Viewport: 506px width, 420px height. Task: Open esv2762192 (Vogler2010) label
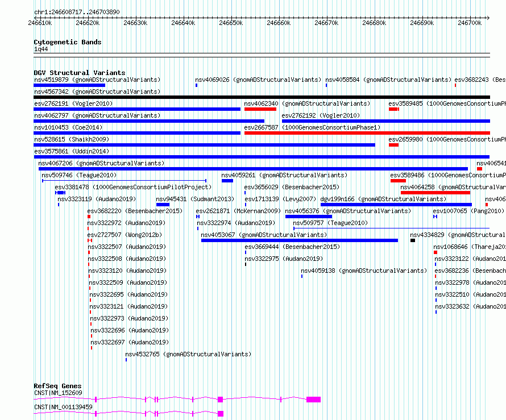(x=321, y=115)
